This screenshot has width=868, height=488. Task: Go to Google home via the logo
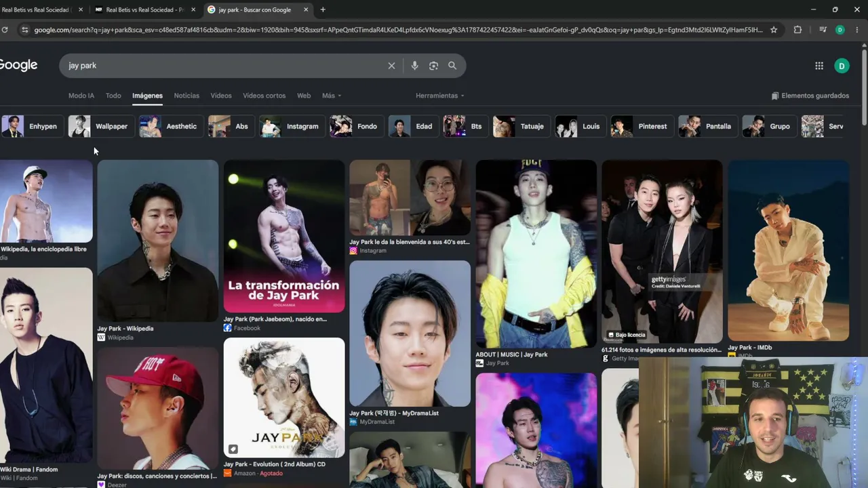click(18, 65)
